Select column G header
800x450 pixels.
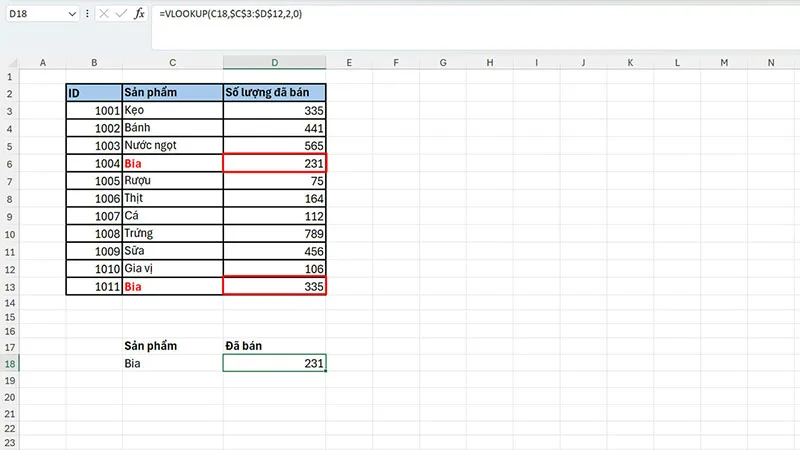pyautogui.click(x=443, y=63)
